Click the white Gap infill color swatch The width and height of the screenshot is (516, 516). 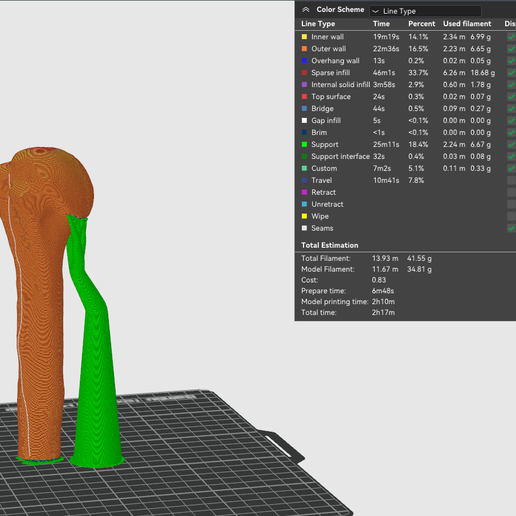[x=304, y=120]
